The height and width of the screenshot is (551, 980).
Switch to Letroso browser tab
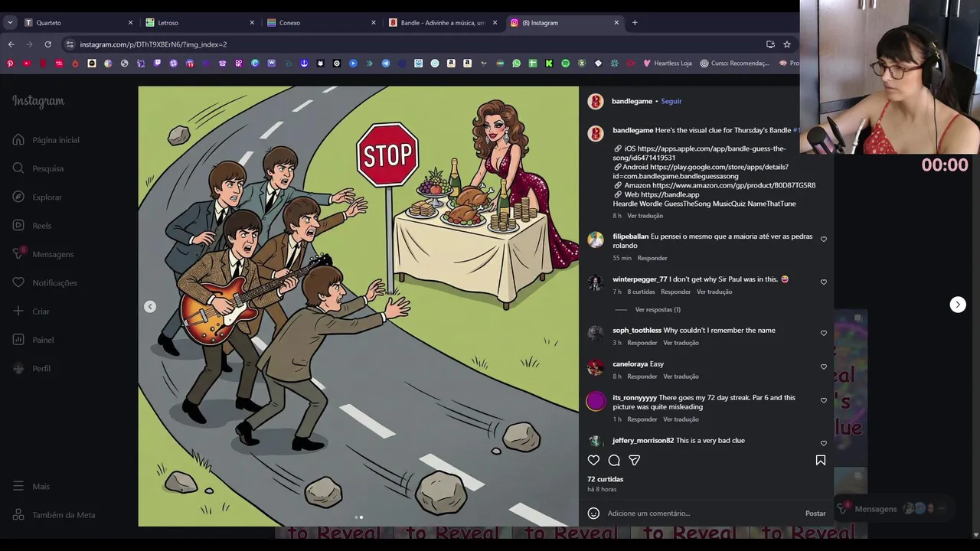tap(200, 23)
